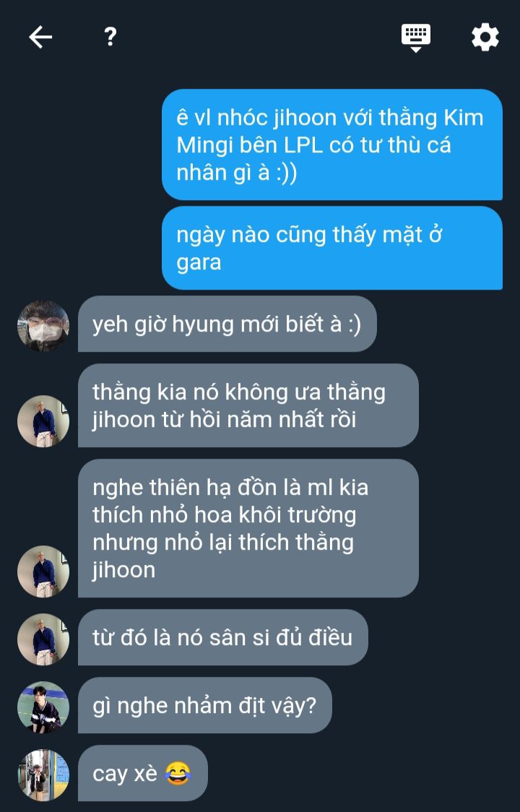Select the 'cay xè' message bubble
Image resolution: width=520 pixels, height=812 pixels.
(x=142, y=773)
